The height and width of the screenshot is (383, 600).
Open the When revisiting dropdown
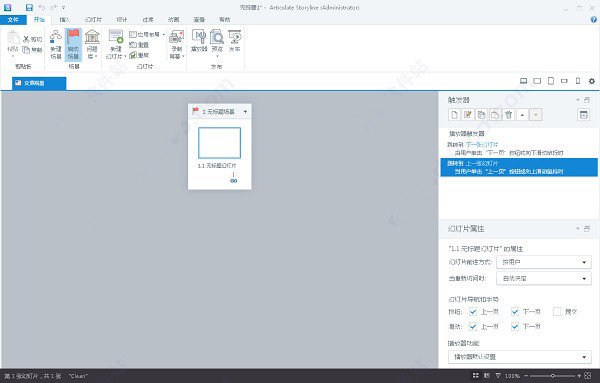(543, 278)
